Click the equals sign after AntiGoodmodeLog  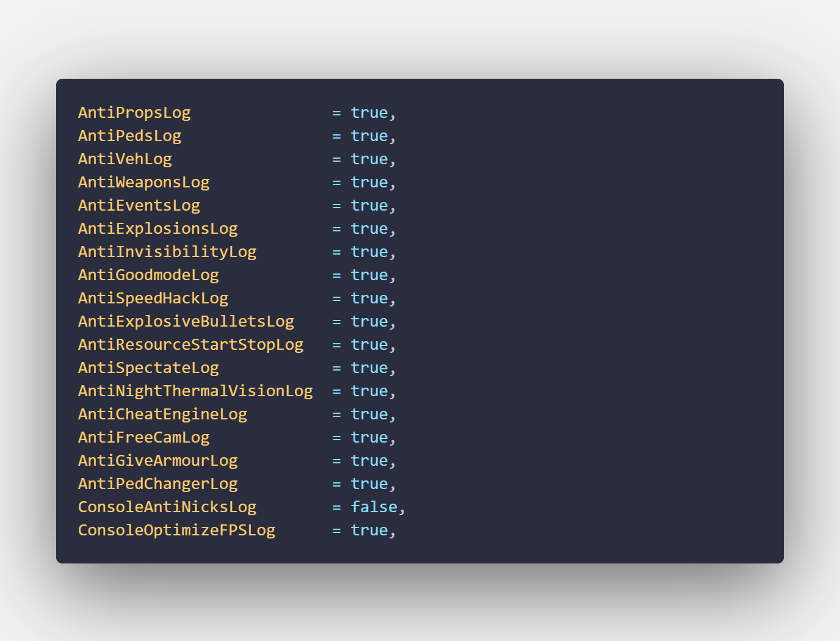click(x=336, y=275)
